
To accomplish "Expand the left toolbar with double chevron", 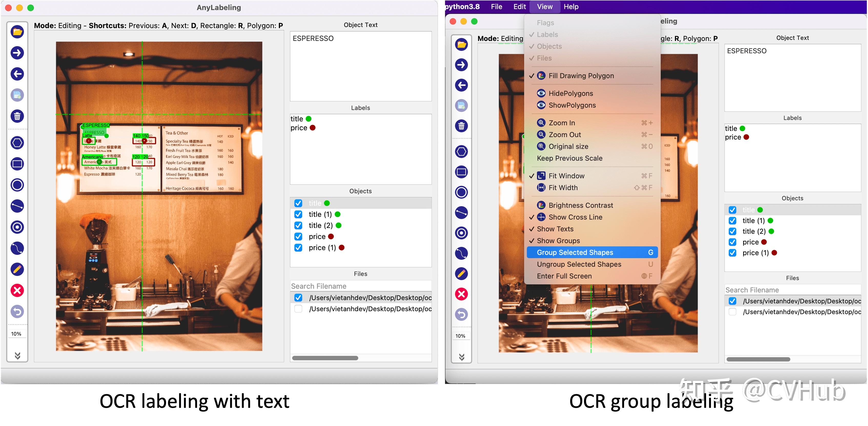I will coord(17,356).
